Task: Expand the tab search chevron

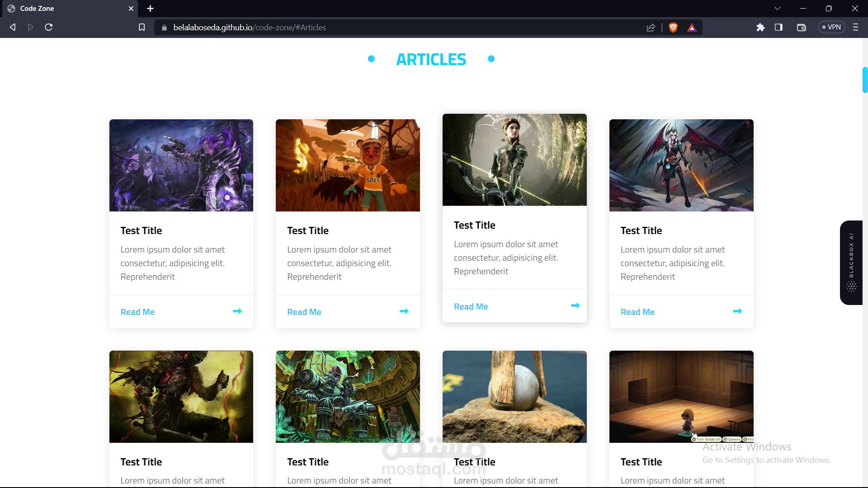Action: pos(777,9)
